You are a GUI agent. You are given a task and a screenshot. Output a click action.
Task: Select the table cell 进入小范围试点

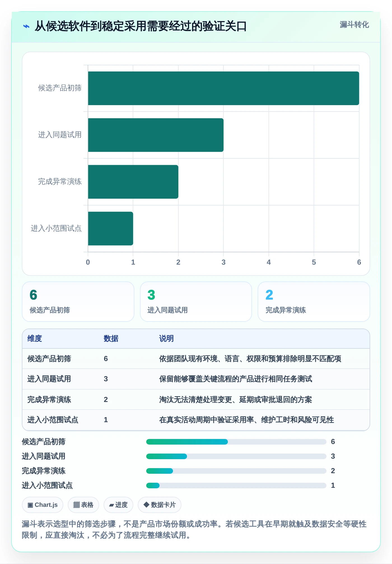(x=53, y=420)
